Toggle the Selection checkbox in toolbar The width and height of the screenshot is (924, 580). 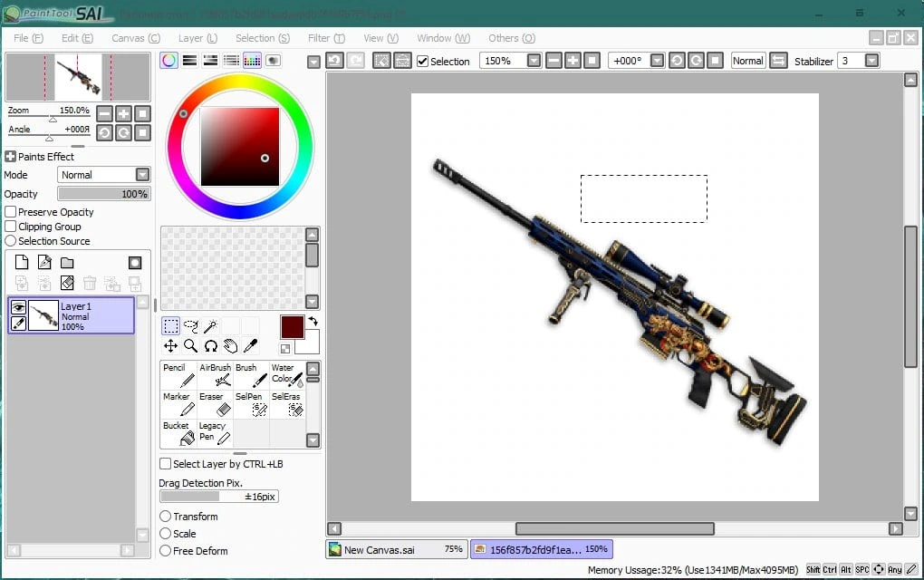[422, 61]
